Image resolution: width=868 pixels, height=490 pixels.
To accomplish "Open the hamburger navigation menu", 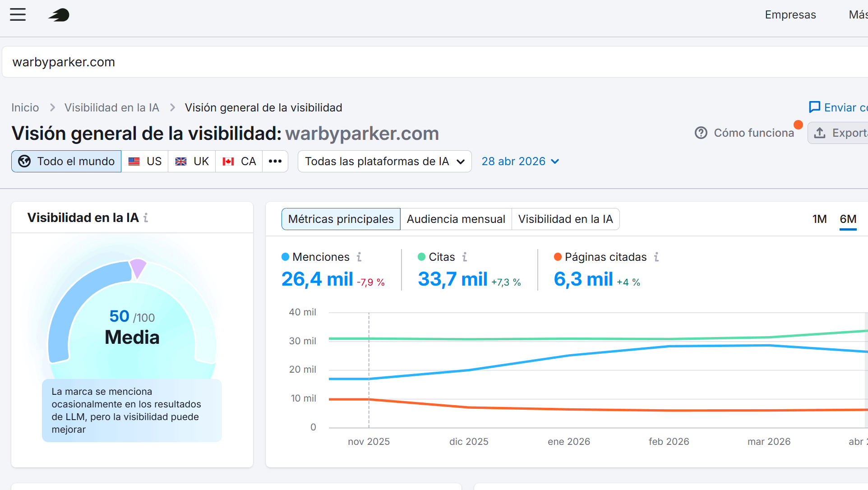I will pyautogui.click(x=18, y=14).
